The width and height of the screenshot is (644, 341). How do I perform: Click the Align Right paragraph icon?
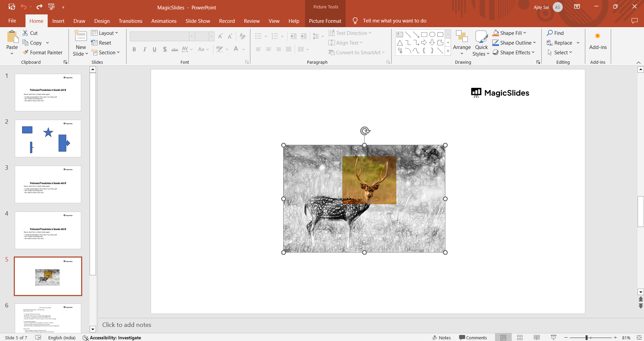coord(278,49)
